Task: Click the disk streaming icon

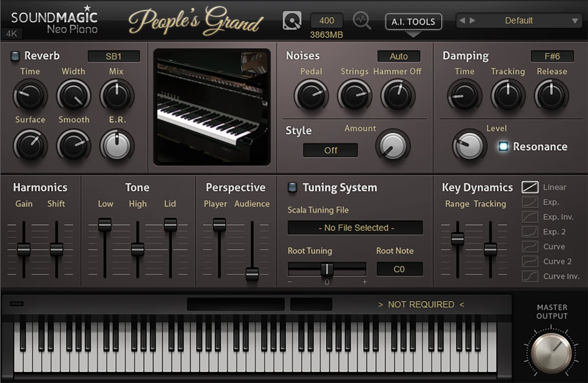Action: coord(292,21)
